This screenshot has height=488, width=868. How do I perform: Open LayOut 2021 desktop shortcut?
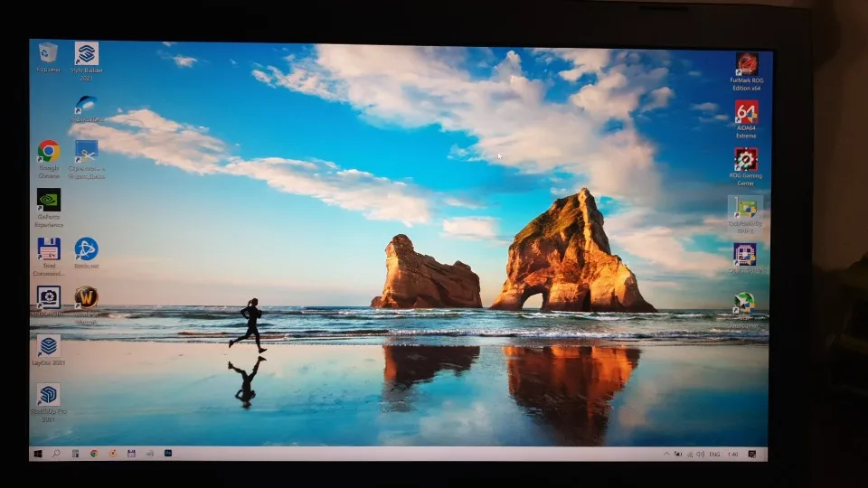pos(49,351)
